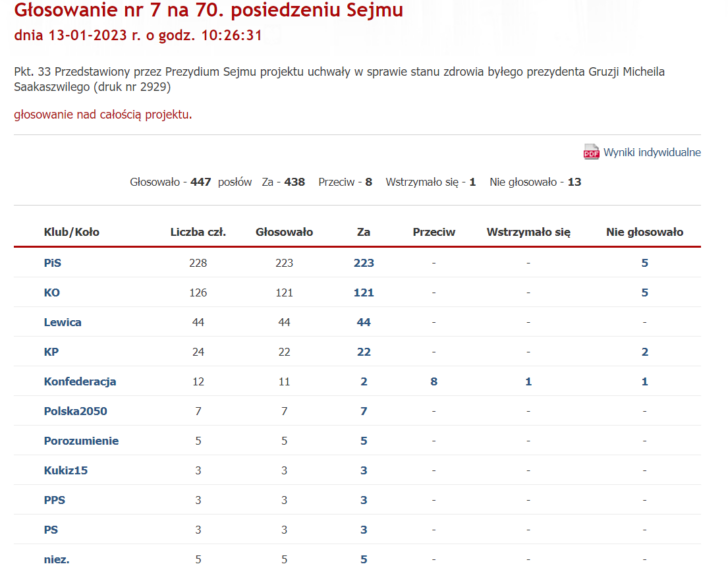The image size is (728, 587).
Task: Open the Konfederacja club link
Action: tap(80, 382)
